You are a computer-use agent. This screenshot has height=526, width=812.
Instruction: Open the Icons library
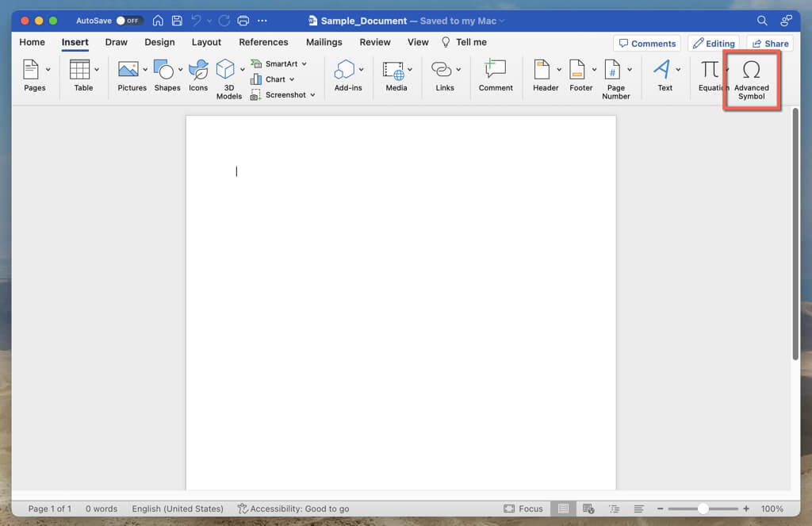click(x=198, y=75)
